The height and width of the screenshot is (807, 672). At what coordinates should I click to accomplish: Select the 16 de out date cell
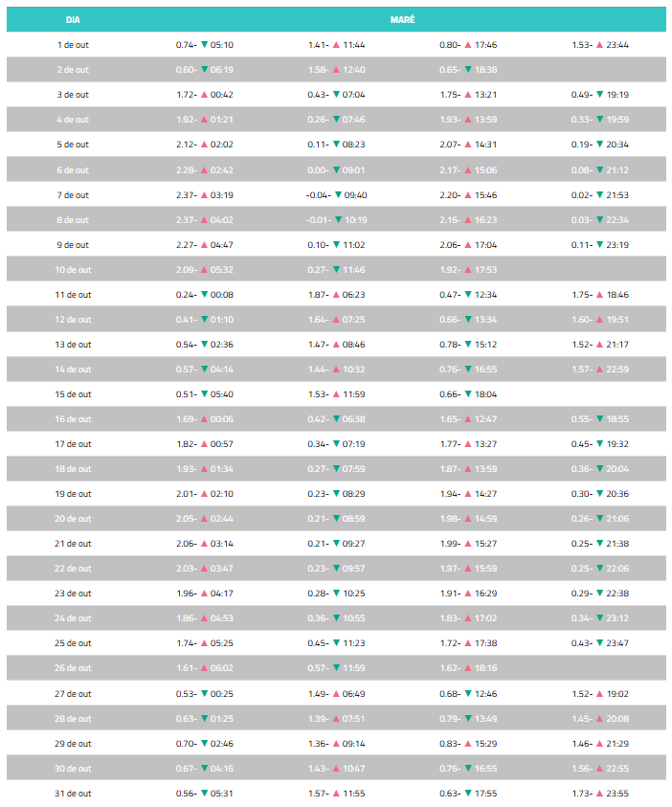coord(73,419)
